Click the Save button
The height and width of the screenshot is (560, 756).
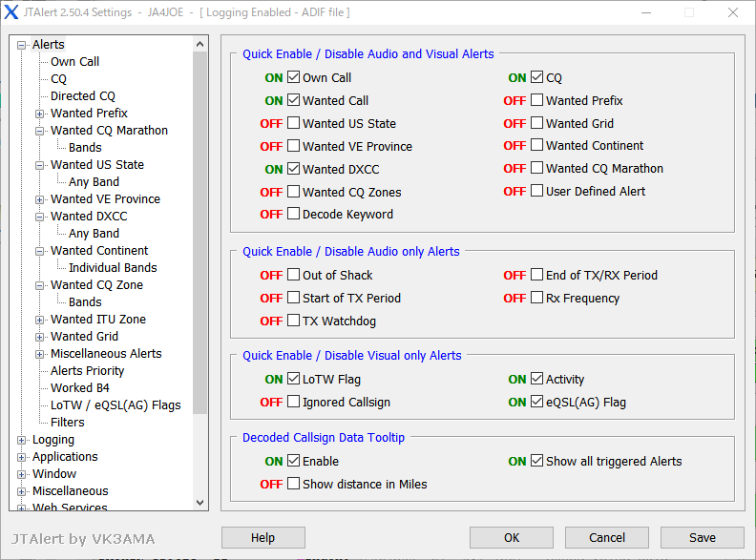point(702,537)
